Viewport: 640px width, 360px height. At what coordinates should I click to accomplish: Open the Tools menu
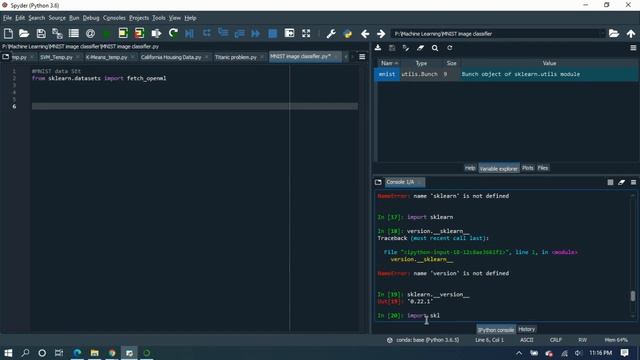pyautogui.click(x=159, y=18)
